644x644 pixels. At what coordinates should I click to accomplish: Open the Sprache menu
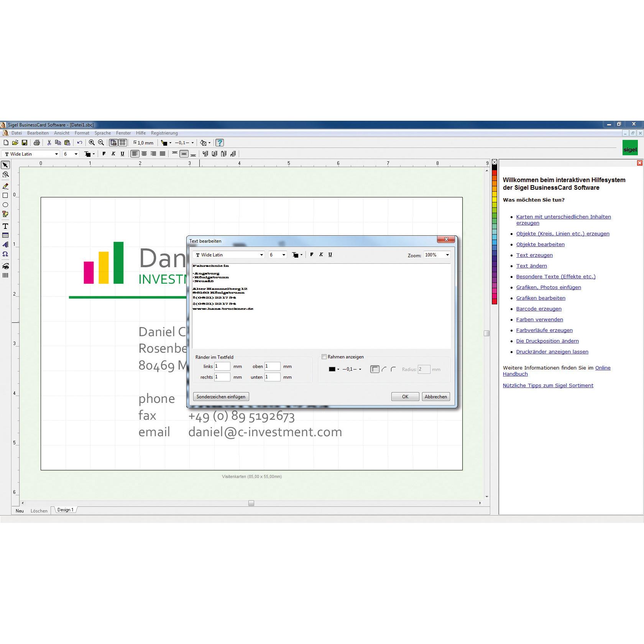(103, 133)
